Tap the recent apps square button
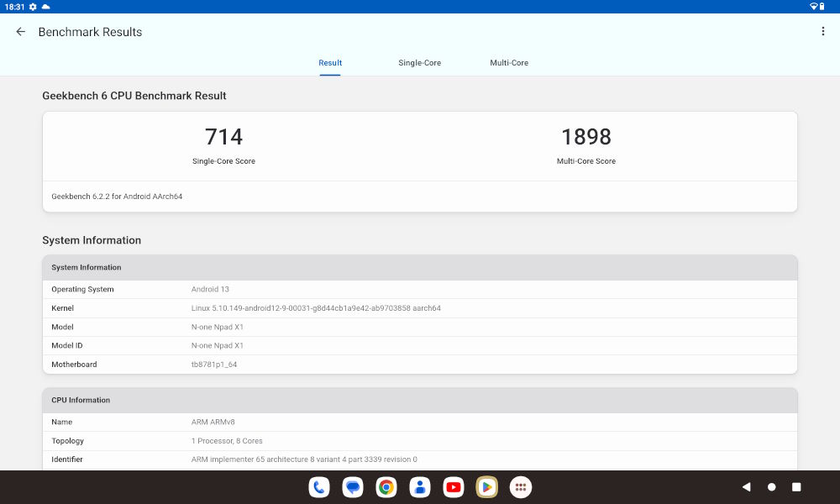The width and height of the screenshot is (840, 504). point(796,487)
